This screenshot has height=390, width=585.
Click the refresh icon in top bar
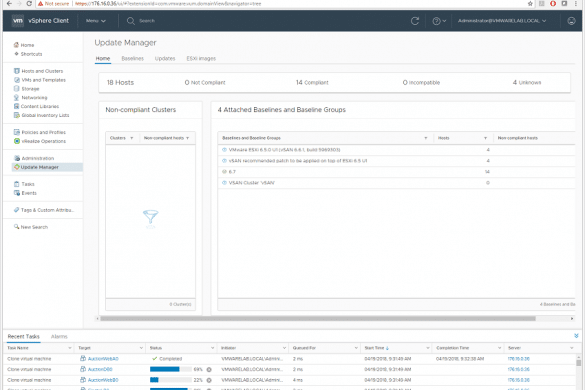(414, 21)
